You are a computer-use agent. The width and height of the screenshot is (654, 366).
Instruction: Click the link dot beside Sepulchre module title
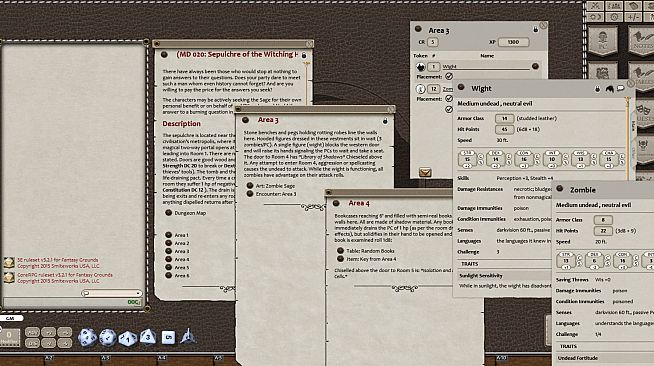click(164, 55)
